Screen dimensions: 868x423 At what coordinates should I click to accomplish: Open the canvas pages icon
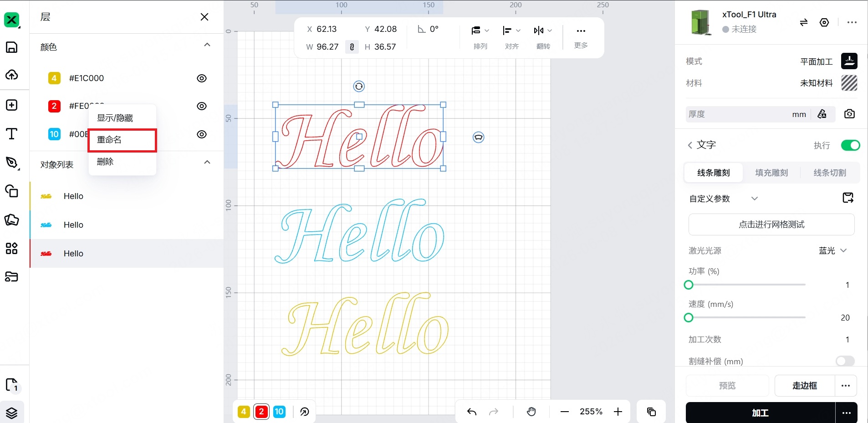pos(12,385)
